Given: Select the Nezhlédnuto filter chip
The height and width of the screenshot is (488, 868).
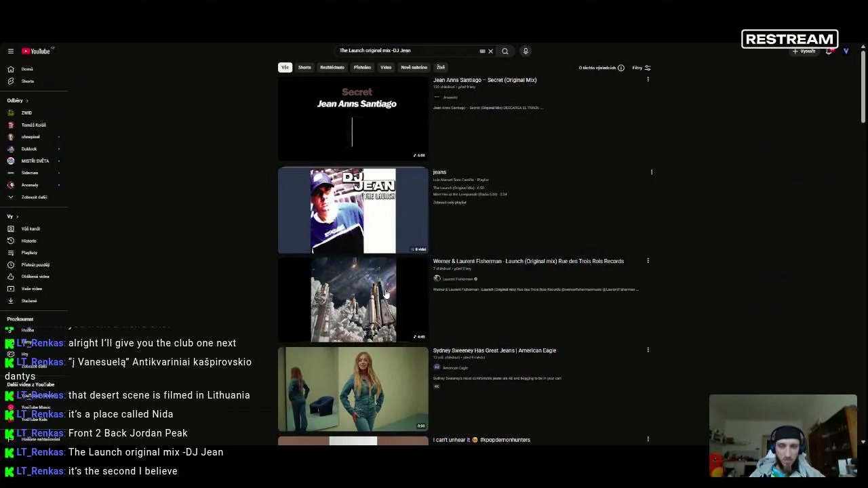Looking at the screenshot, I should (x=332, y=68).
